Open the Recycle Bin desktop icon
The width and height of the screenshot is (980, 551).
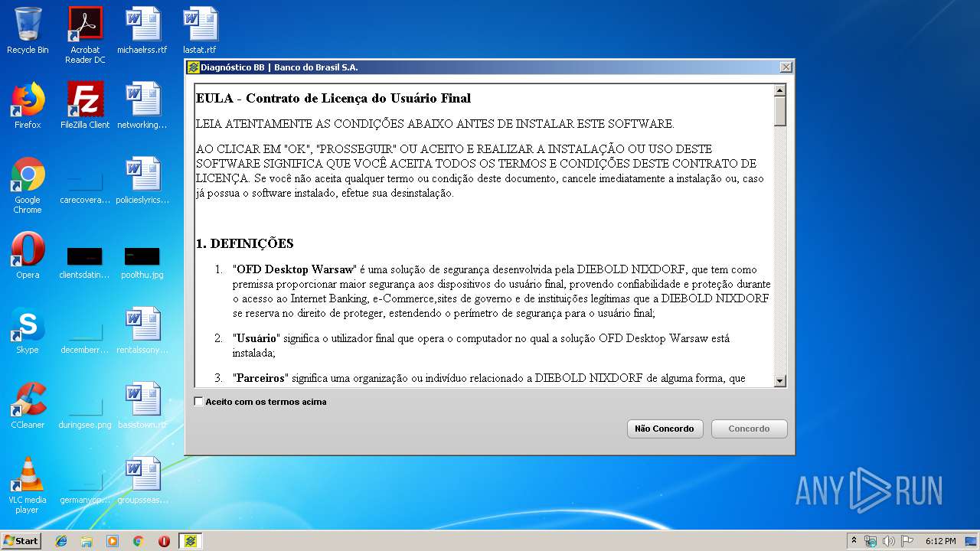(x=28, y=31)
